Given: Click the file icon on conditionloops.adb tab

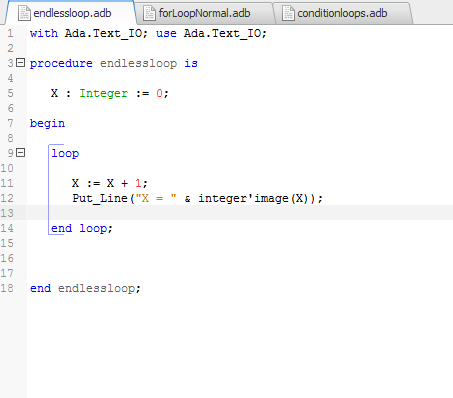Looking at the screenshot, I should 288,13.
